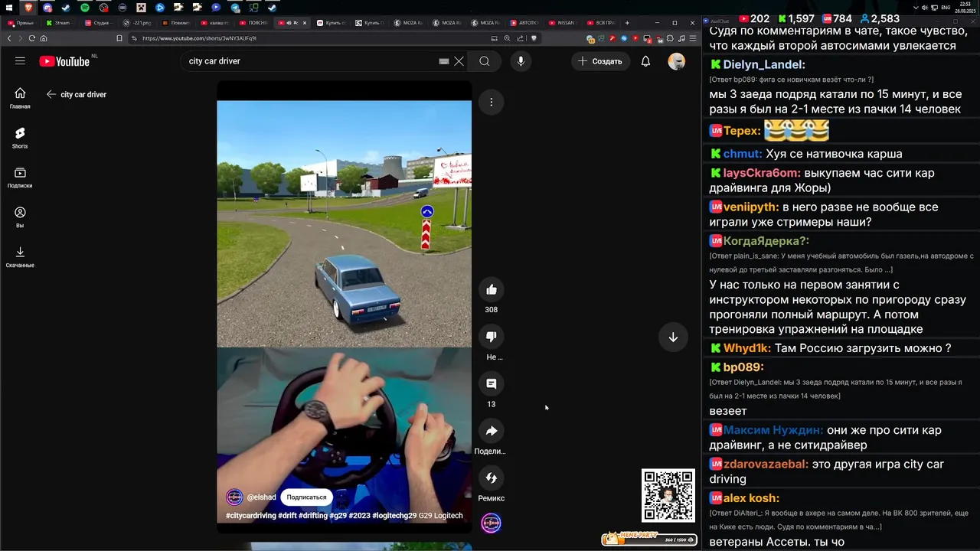Open the sound thumbnail below the Ремикс icon
980x551 pixels.
pyautogui.click(x=492, y=523)
